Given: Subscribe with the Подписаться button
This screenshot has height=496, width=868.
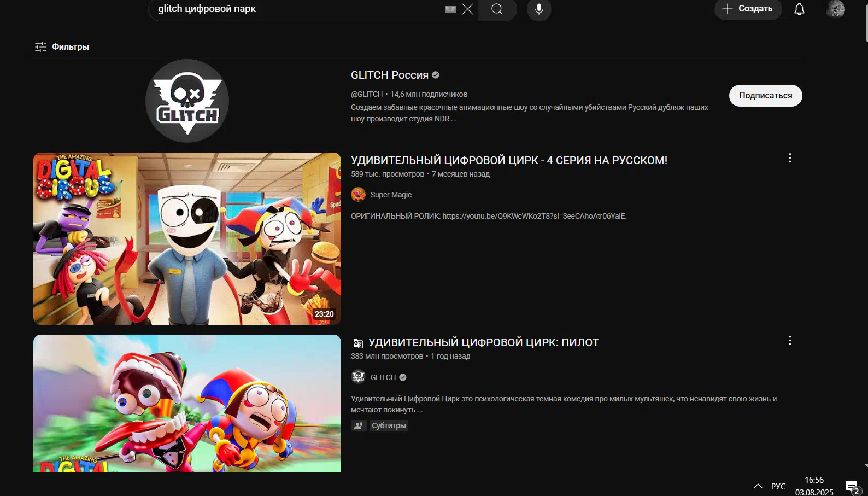Looking at the screenshot, I should 765,96.
